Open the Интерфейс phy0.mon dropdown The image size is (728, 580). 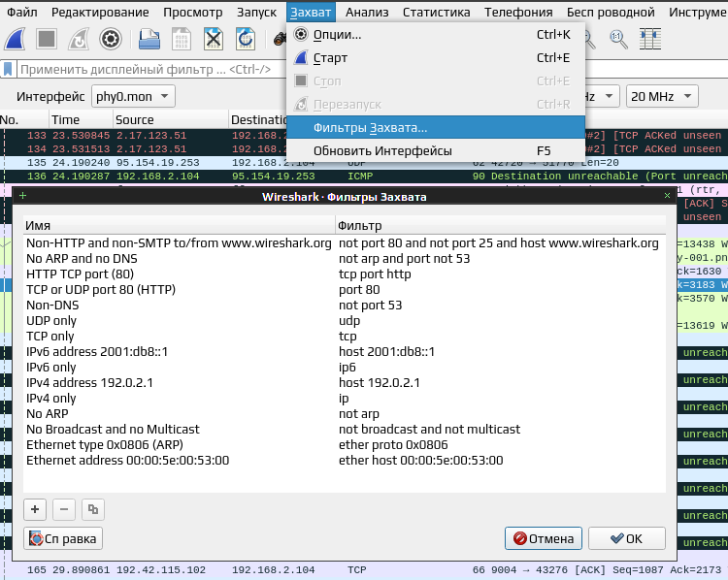click(133, 97)
